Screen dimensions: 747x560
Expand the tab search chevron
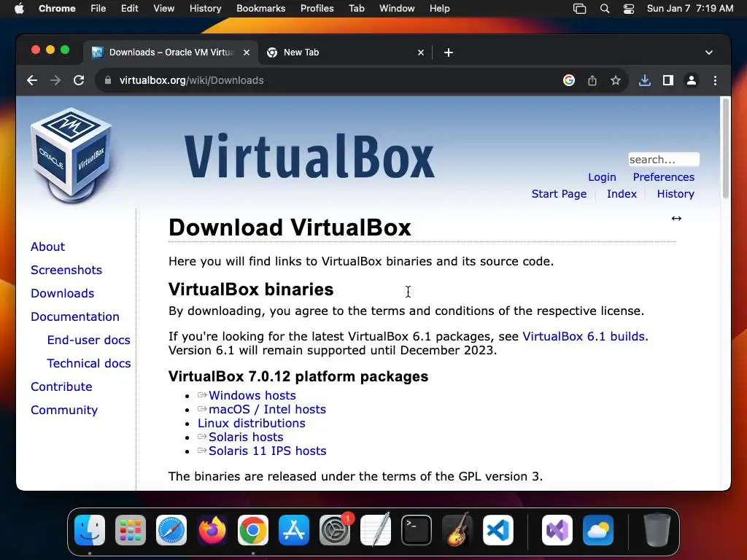tap(709, 52)
